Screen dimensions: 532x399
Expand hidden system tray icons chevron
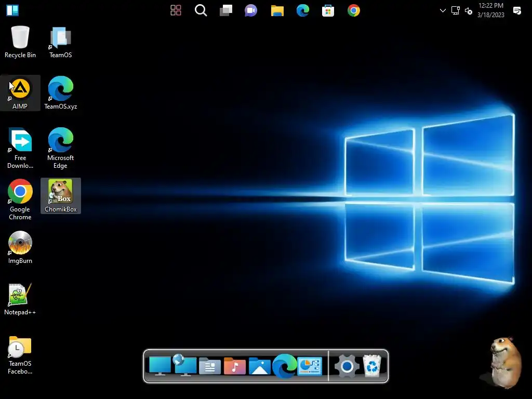coord(443,10)
